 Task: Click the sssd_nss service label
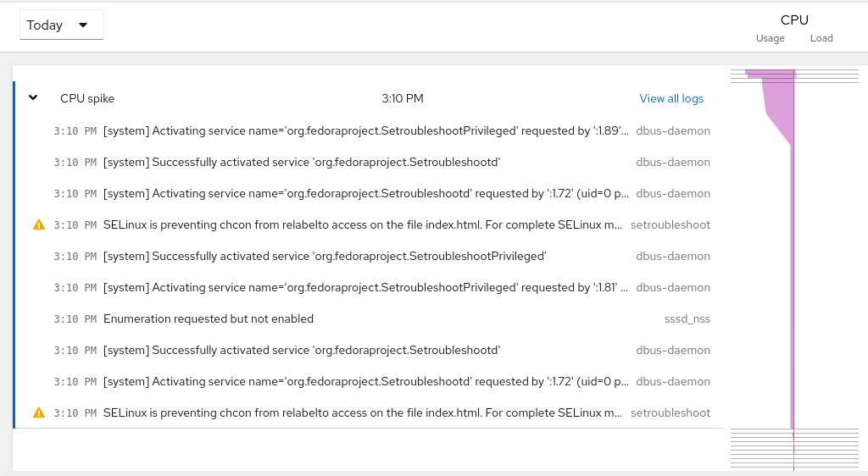tap(687, 319)
